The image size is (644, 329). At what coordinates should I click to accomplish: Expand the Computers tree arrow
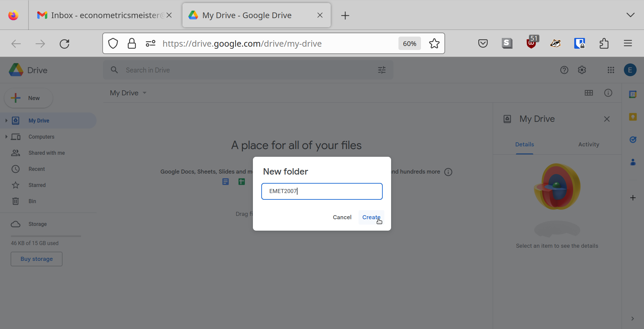click(6, 137)
